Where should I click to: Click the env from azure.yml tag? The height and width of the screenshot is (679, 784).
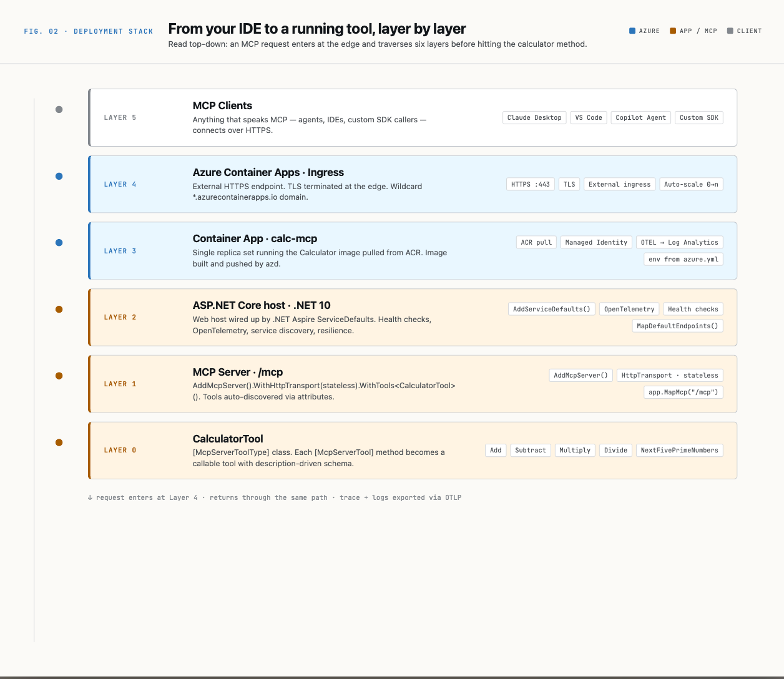684,259
